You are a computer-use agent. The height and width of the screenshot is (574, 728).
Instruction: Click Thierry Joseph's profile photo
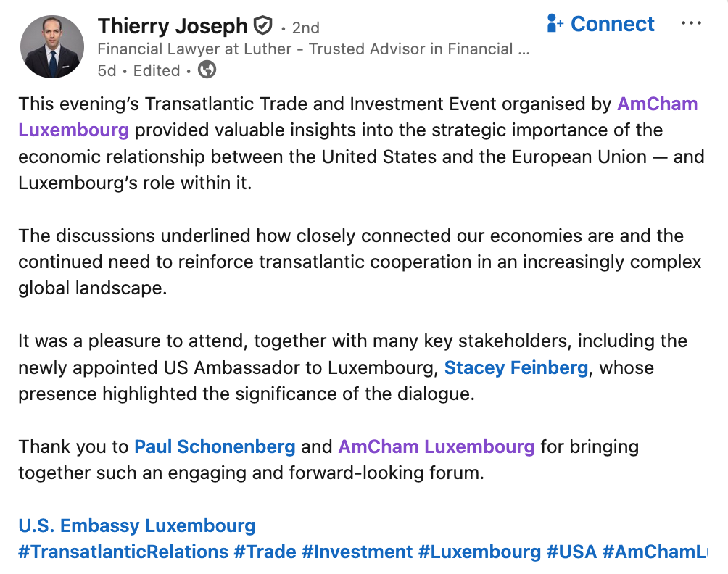pos(51,47)
